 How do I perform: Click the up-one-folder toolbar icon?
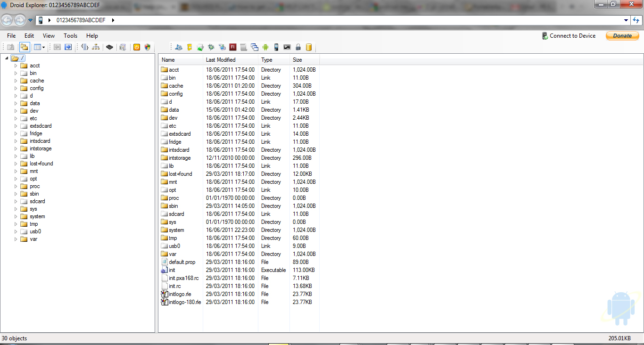point(10,47)
